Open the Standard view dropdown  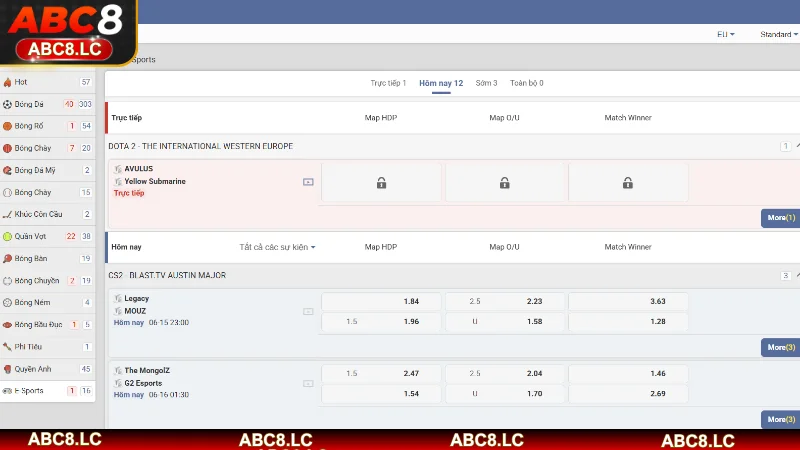(x=779, y=34)
